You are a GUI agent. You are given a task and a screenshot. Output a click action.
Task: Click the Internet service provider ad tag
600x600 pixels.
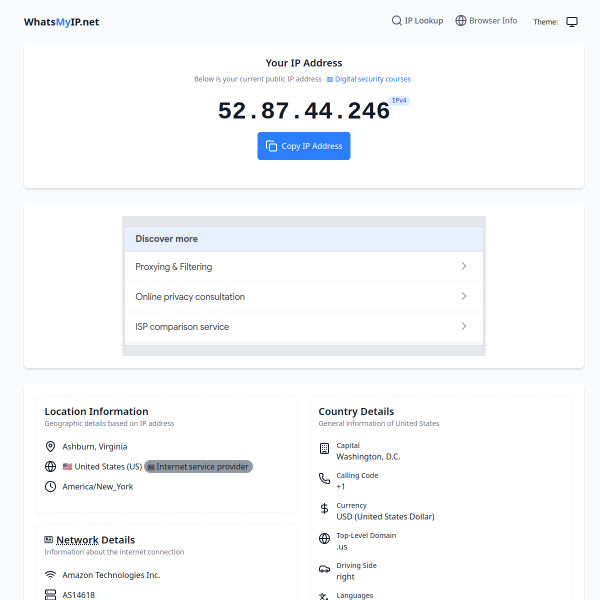click(198, 466)
